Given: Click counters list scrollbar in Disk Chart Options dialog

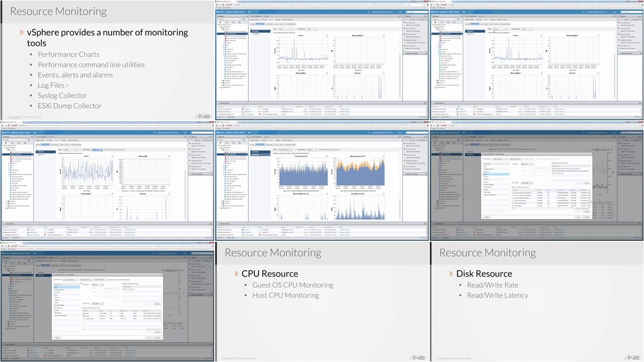Looking at the screenshot, I should 590,199.
